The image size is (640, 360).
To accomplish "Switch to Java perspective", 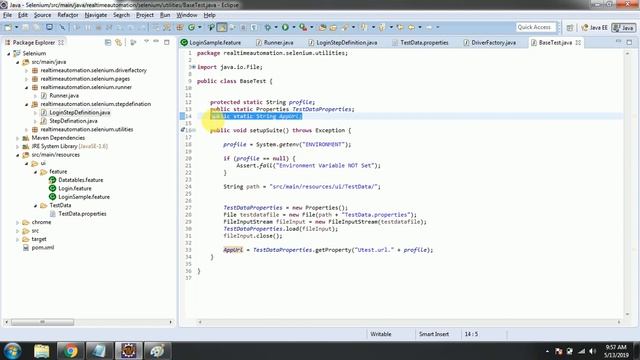I will (x=624, y=28).
